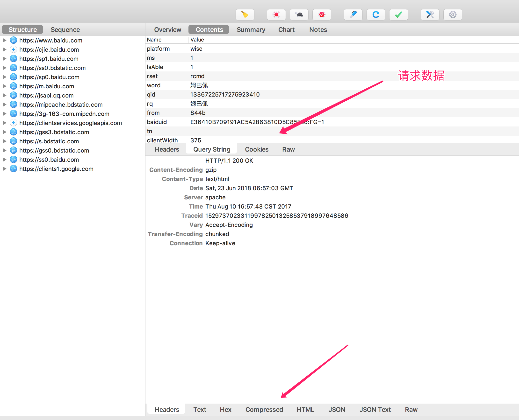Click the globe icon beside jsapi.qq.com
Image resolution: width=519 pixels, height=420 pixels.
[14, 95]
